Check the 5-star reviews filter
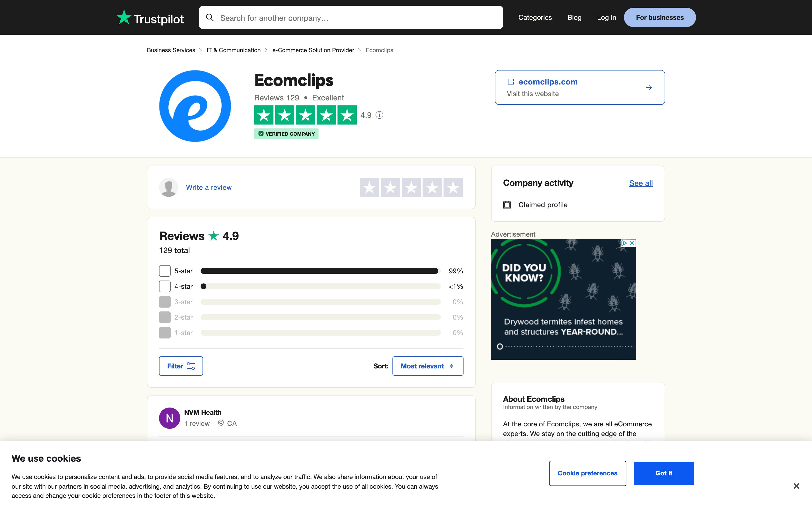812x507 pixels. 164,271
